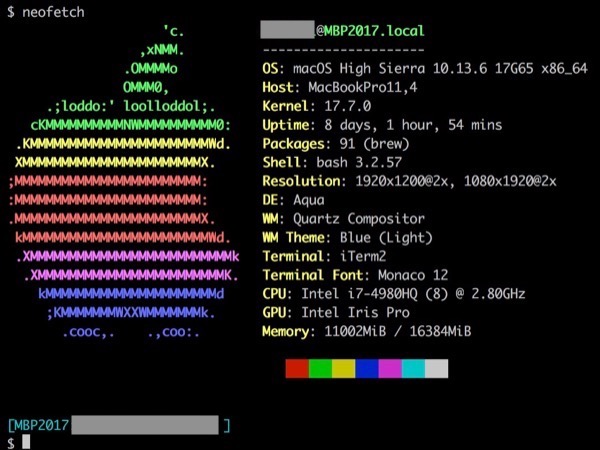The height and width of the screenshot is (450, 600).
Task: Click the Resolution line text
Action: tap(409, 181)
